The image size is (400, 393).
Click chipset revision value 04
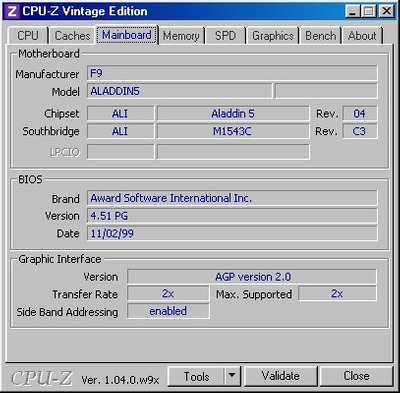click(x=360, y=114)
